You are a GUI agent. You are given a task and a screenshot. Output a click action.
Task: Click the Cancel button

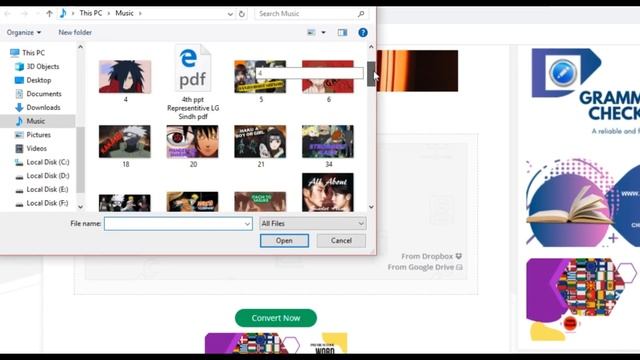341,241
